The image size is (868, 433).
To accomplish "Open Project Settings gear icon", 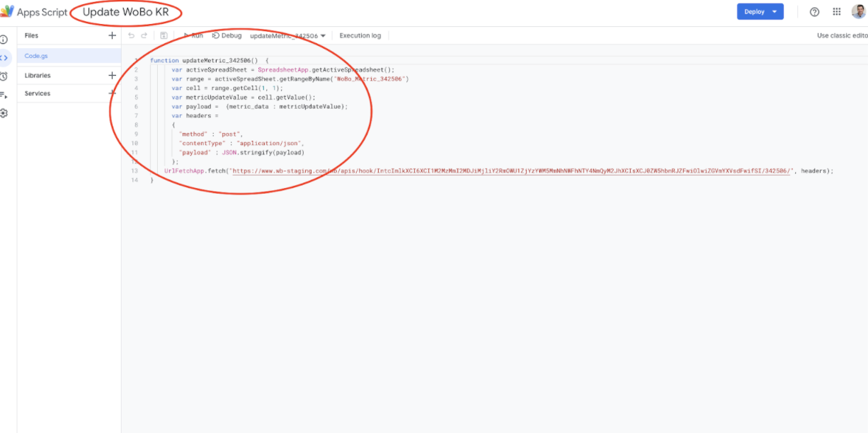I will (x=4, y=113).
